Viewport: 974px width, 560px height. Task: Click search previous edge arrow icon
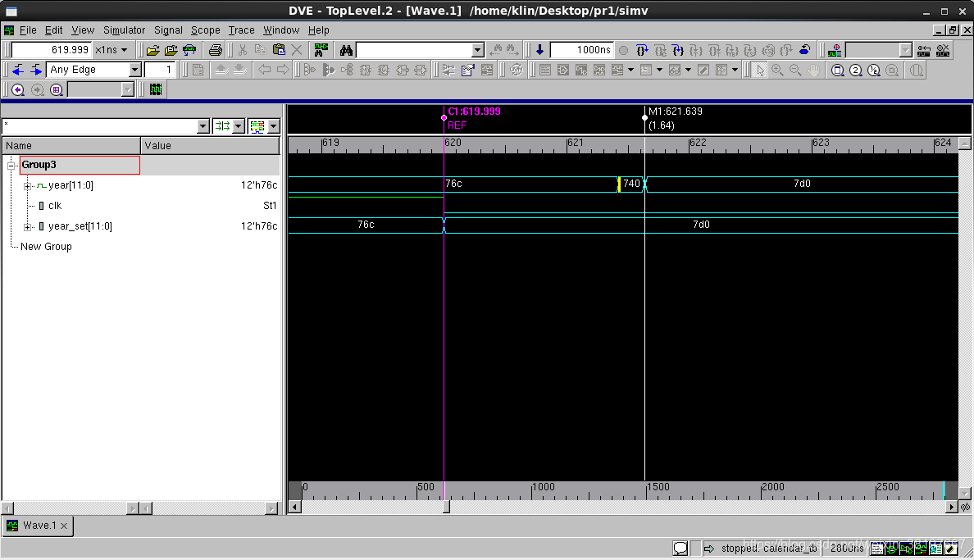pyautogui.click(x=18, y=71)
